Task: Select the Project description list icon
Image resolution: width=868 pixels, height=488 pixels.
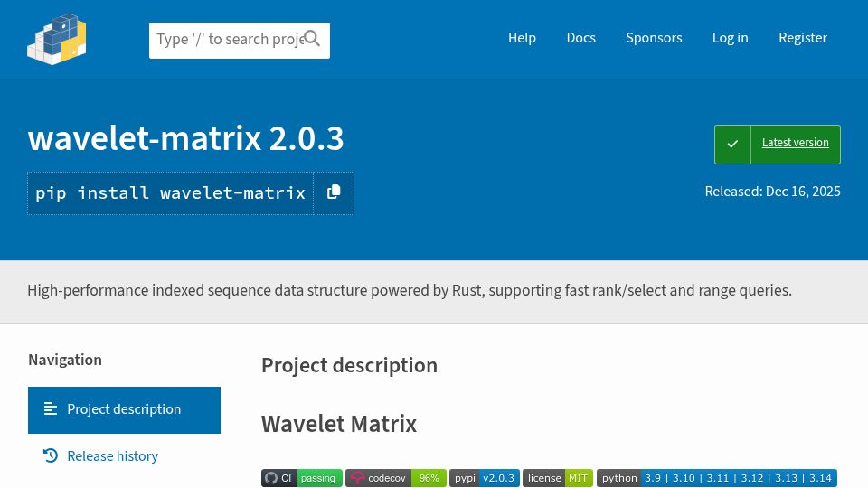Action: pos(51,408)
